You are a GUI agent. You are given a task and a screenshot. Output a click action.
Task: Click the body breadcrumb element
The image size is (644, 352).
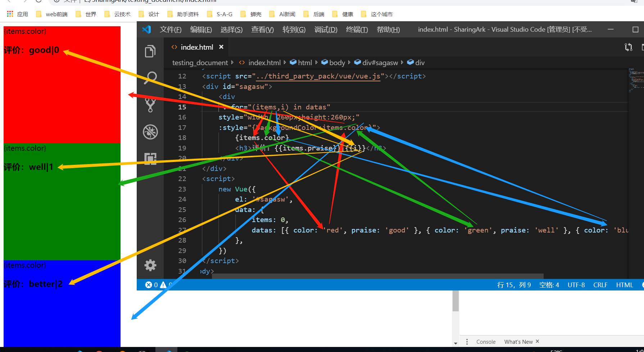coord(337,63)
